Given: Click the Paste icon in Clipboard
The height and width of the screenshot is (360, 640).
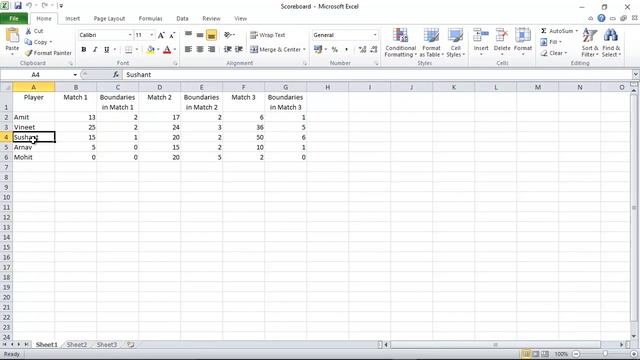Looking at the screenshot, I should point(12,36).
